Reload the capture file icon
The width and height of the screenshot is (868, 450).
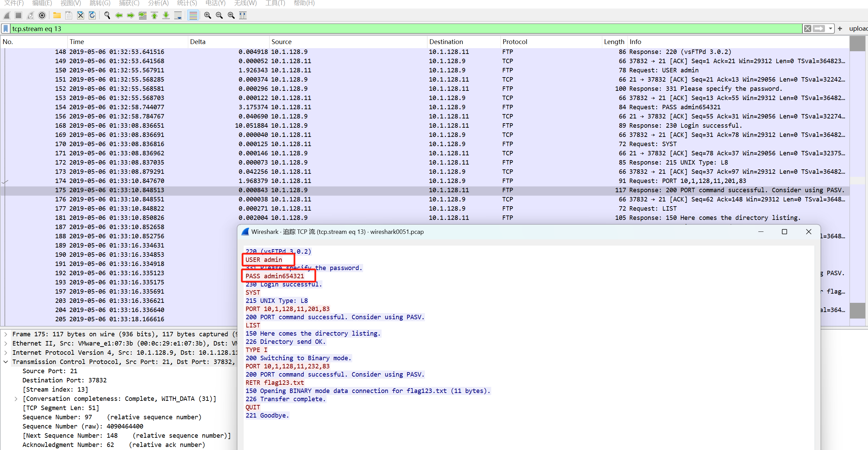click(92, 15)
